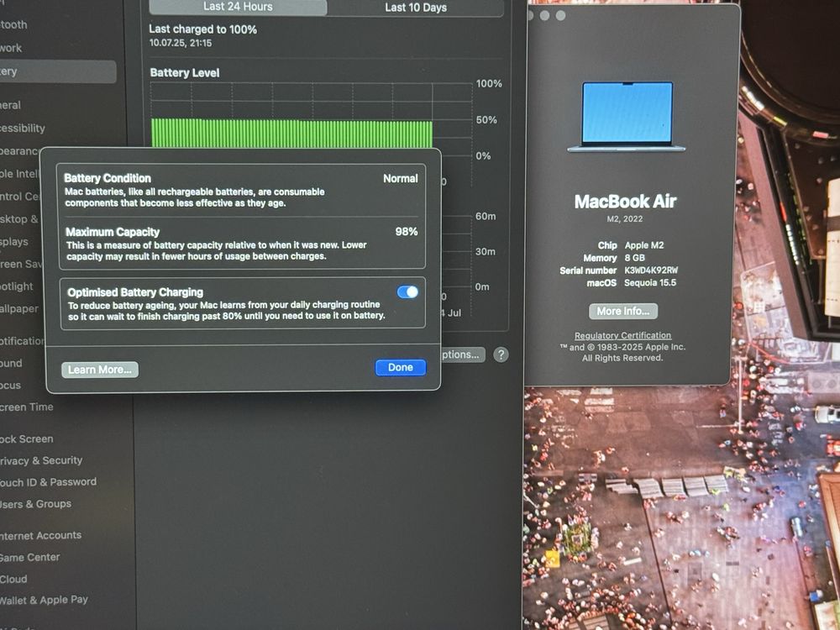
Task: Select Accessibility in the sidebar
Action: pos(23,128)
